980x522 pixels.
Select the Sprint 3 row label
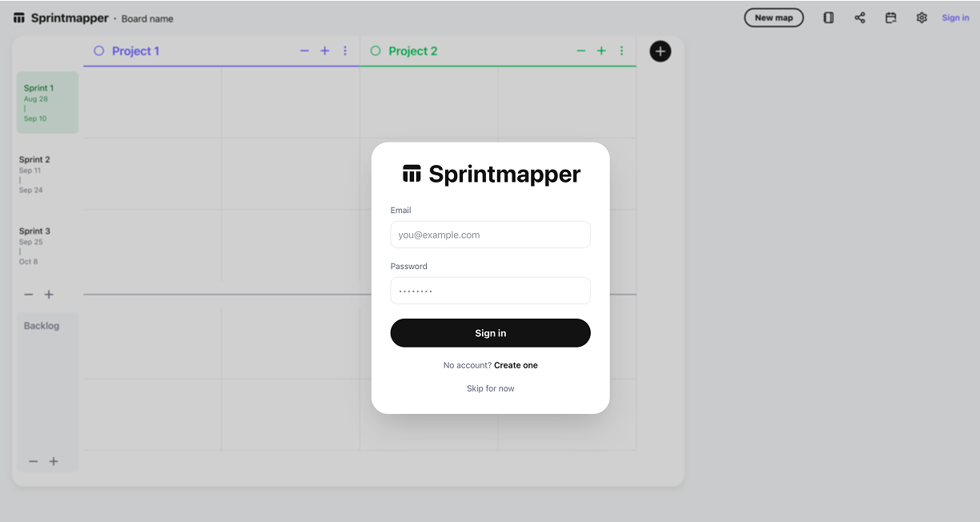(34, 231)
